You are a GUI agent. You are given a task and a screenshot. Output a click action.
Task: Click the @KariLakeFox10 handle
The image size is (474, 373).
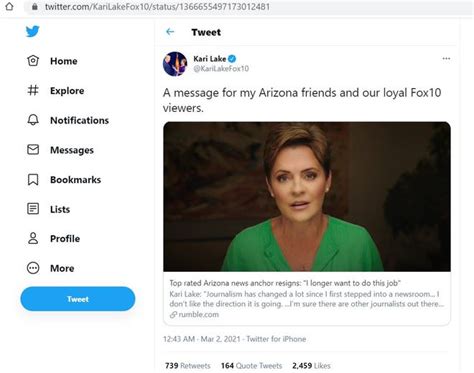coord(221,69)
